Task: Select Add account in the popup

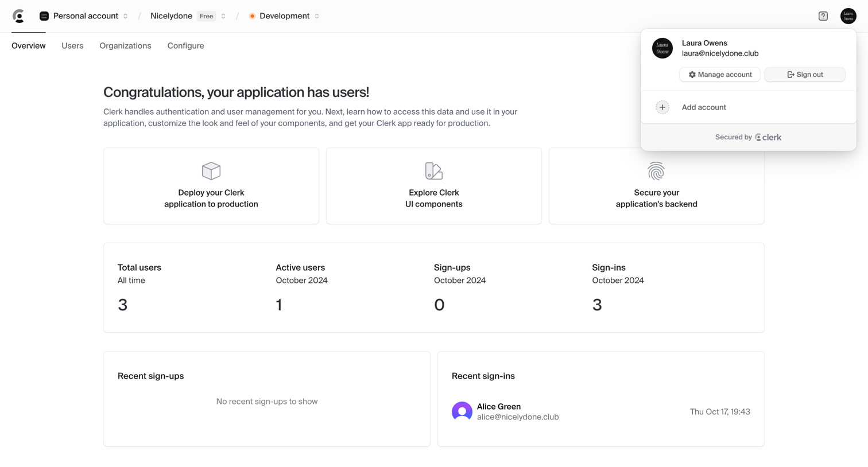Action: click(749, 107)
